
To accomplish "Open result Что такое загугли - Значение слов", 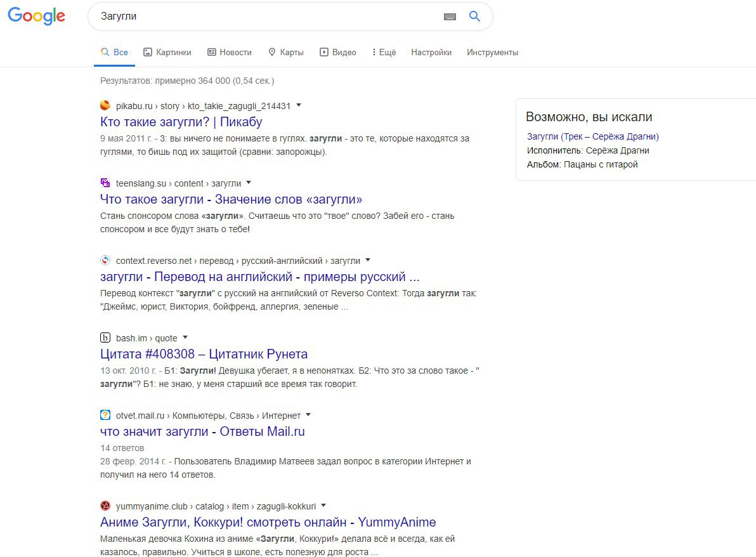I will pos(231,199).
